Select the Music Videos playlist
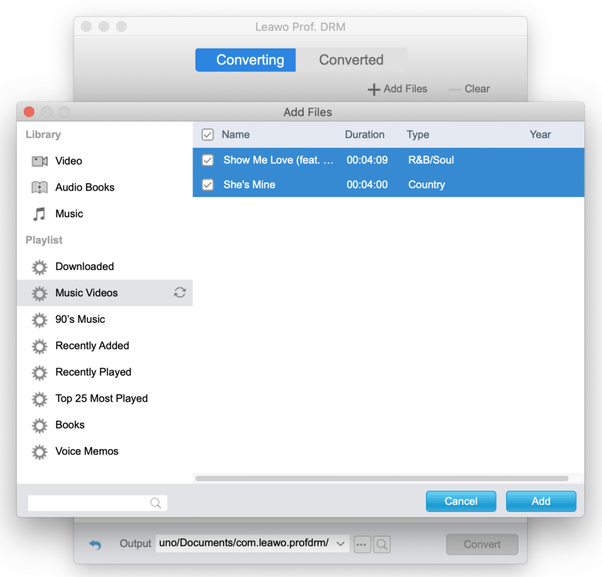 (104, 293)
